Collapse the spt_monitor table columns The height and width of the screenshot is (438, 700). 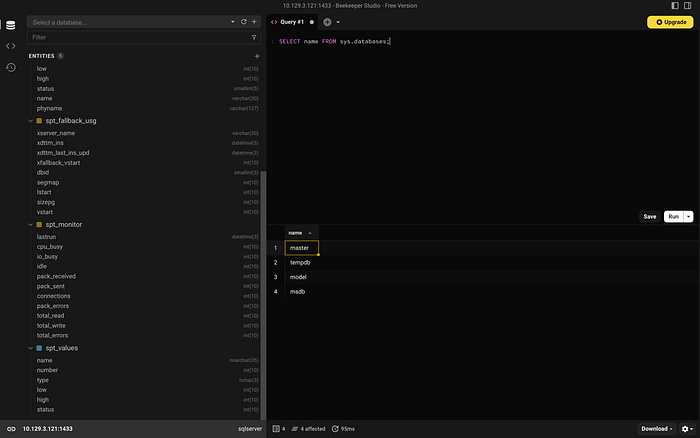point(30,225)
